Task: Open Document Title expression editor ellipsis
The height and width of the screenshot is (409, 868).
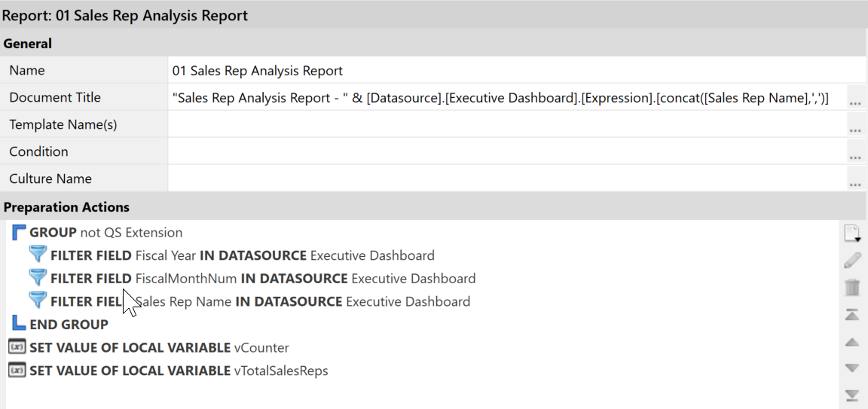Action: 855,101
